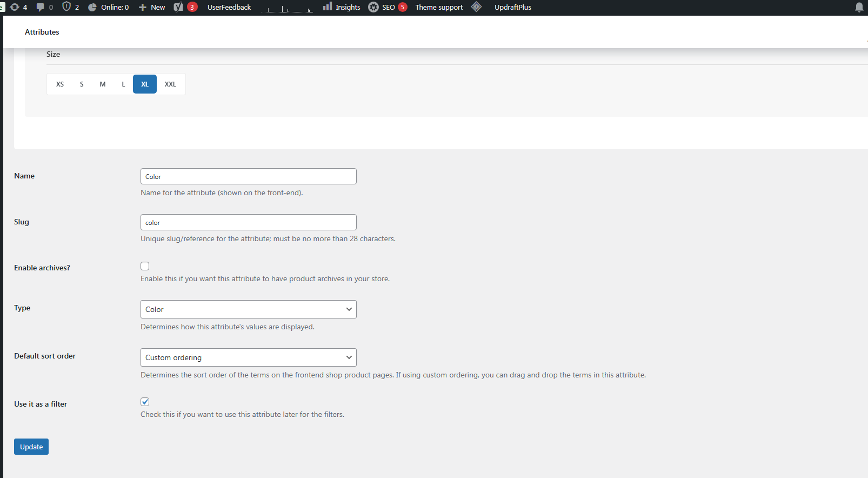868x478 pixels.
Task: Open the SEO menu label
Action: pyautogui.click(x=389, y=7)
